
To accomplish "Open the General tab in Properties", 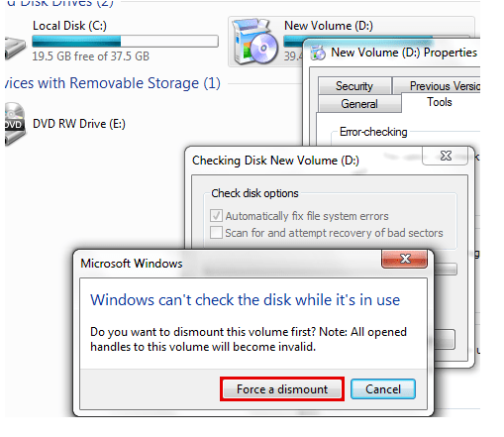I will [x=359, y=104].
